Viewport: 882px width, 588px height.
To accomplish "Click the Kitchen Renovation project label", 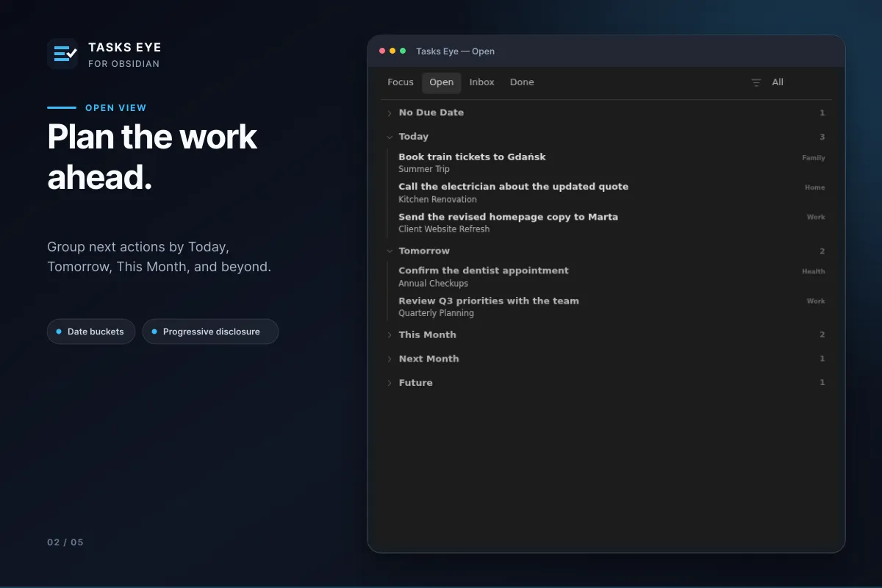I will click(437, 199).
